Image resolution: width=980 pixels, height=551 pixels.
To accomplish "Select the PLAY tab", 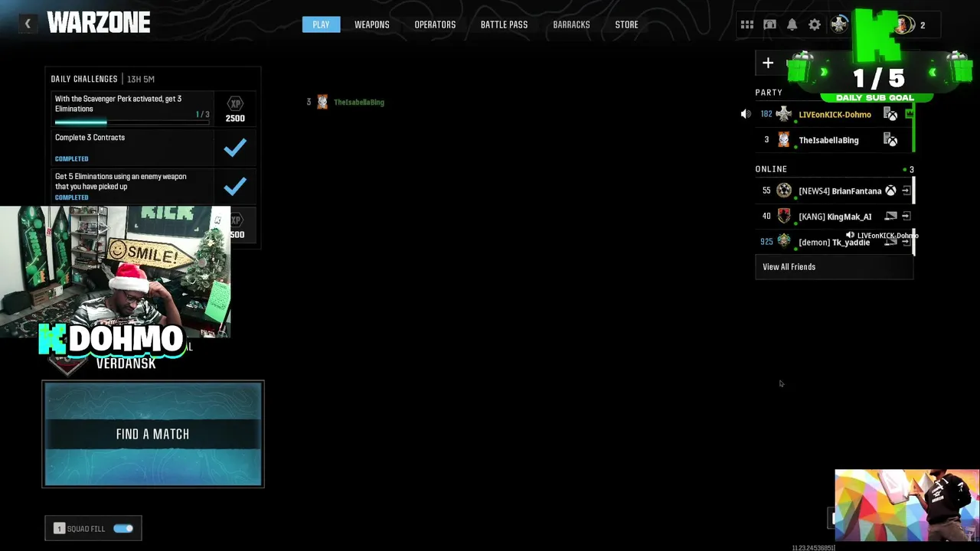I will [x=321, y=24].
